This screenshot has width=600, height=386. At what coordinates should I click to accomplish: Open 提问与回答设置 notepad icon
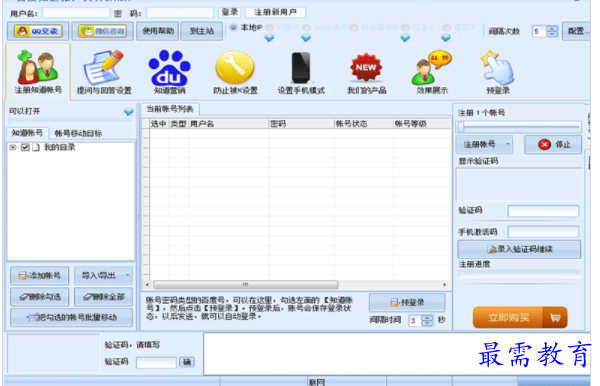[103, 67]
